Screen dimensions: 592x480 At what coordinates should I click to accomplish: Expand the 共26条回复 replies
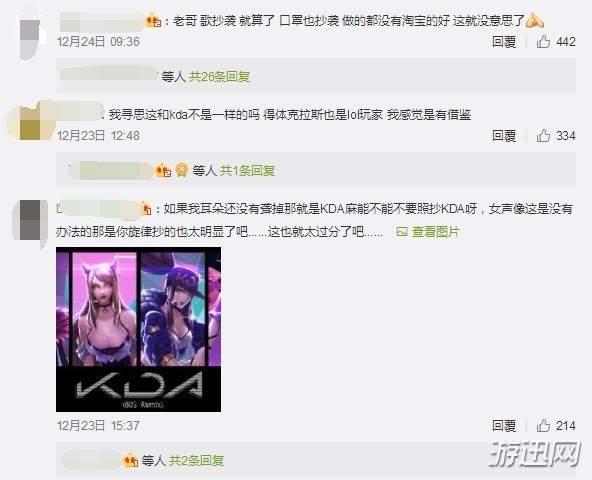point(219,77)
